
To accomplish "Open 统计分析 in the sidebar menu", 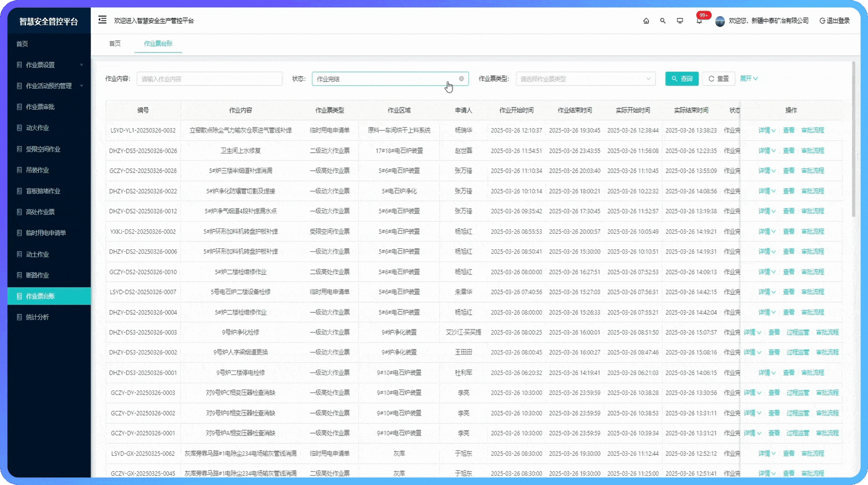I will pyautogui.click(x=37, y=317).
